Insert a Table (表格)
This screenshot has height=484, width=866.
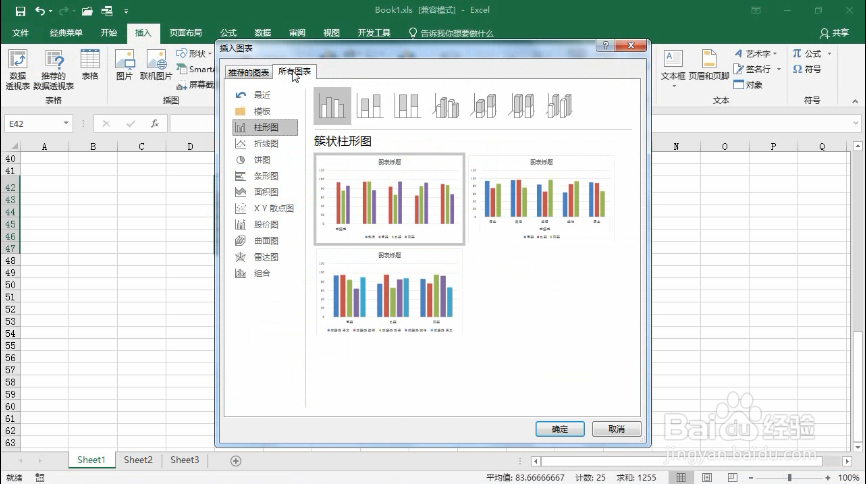(90, 65)
